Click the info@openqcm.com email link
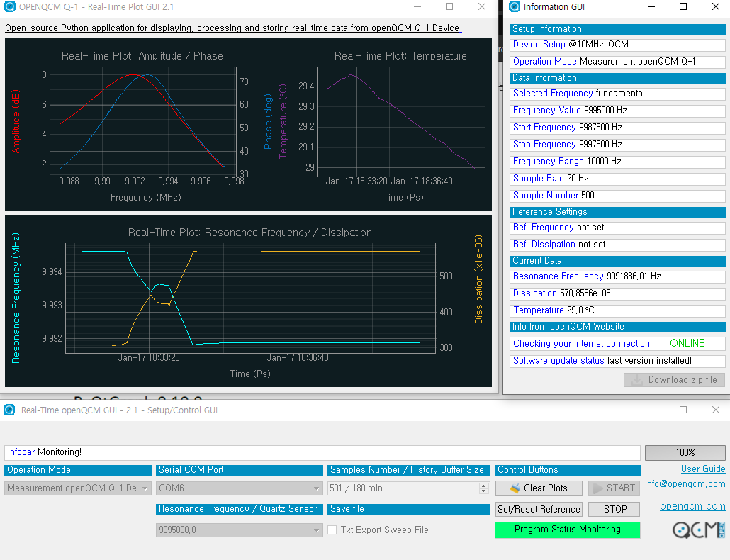730x560 pixels. [x=685, y=484]
